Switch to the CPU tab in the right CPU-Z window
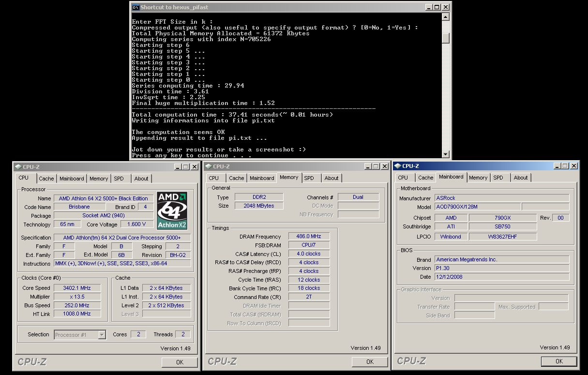 [403, 178]
